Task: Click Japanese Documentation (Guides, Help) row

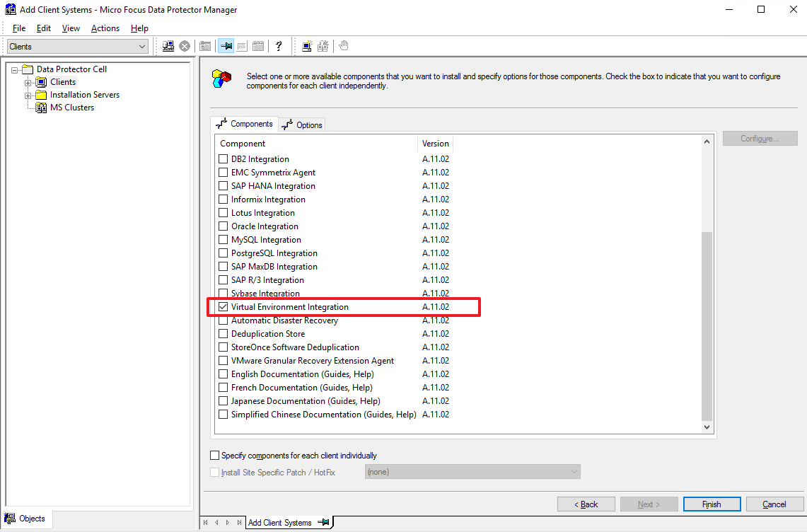Action: [x=334, y=400]
